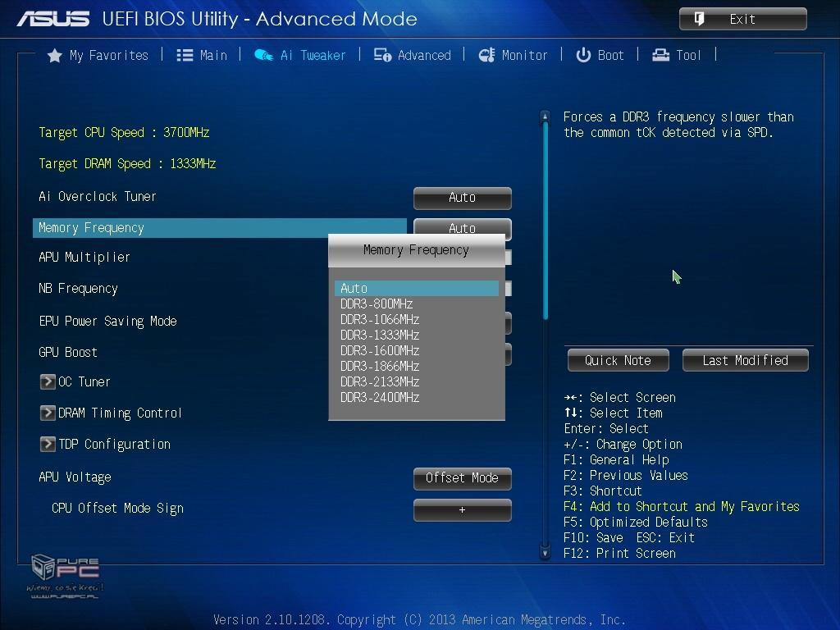Open Memory Frequency Auto value button
Screen dimensions: 840x630
(463, 227)
